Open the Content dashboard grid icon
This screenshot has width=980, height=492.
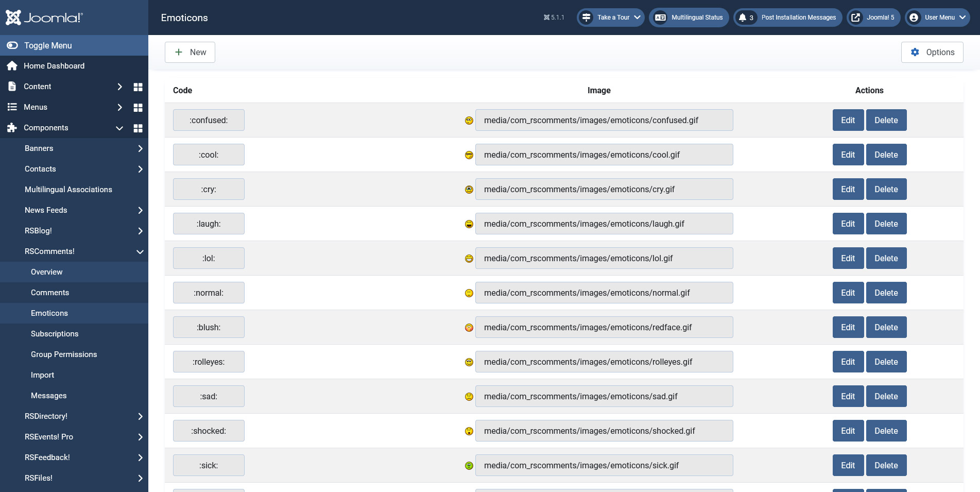pos(138,87)
